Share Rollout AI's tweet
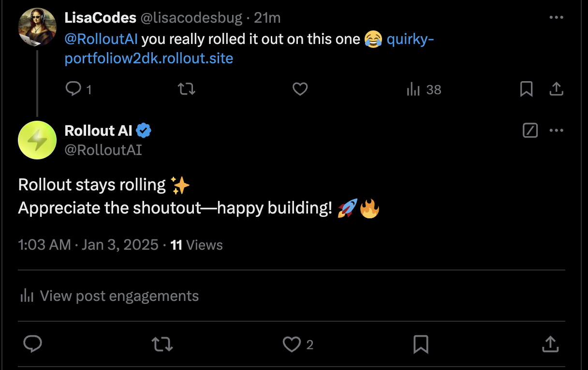Screen dimensions: 588x370 (550, 344)
